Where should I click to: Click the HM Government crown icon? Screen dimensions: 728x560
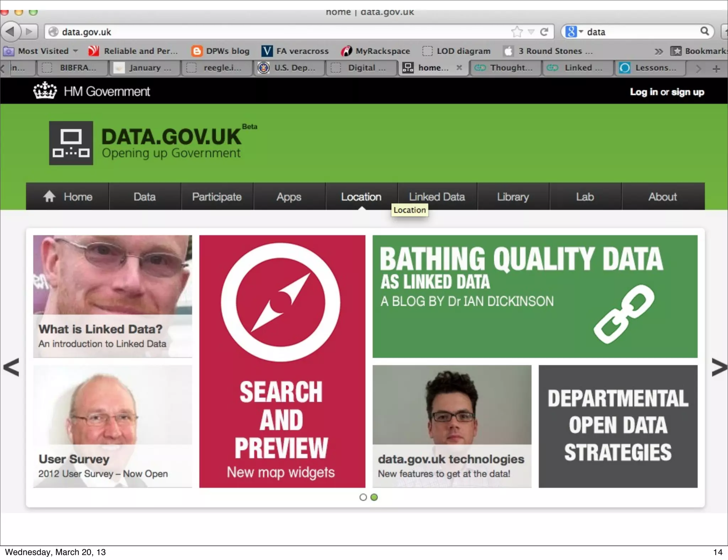[45, 91]
